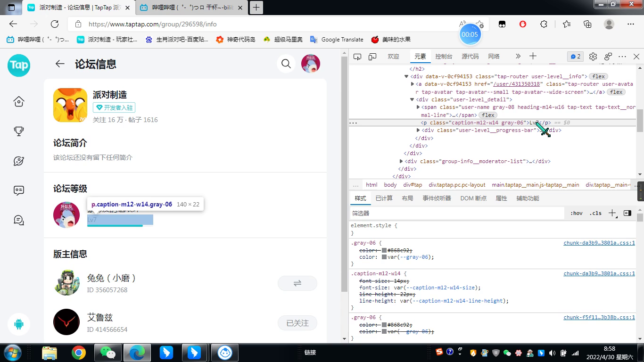
Task: Open the 欢迎 tab in DevTools
Action: click(x=393, y=56)
